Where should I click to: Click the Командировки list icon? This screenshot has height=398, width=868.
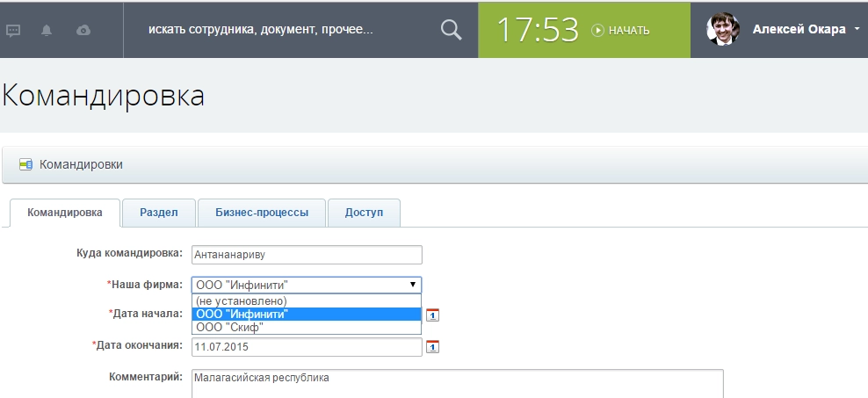tap(25, 164)
